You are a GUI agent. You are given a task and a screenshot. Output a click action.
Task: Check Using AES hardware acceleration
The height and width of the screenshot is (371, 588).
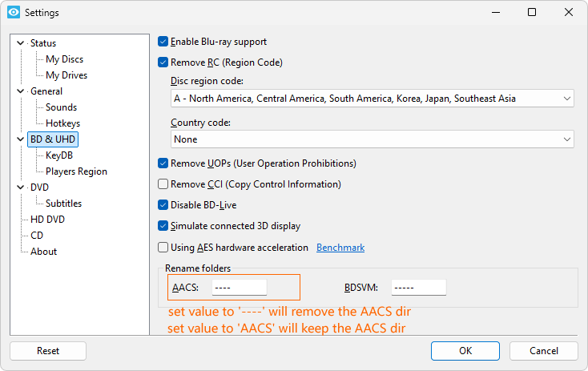point(163,248)
